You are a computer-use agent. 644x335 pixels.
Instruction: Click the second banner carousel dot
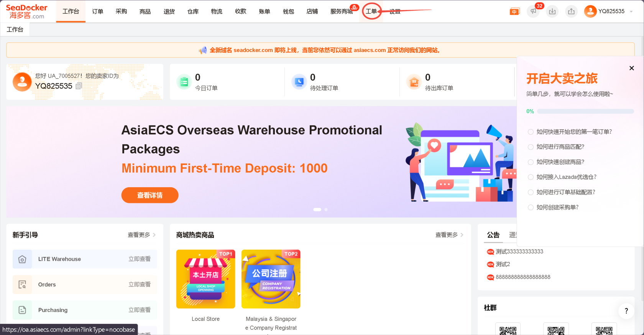pos(326,209)
